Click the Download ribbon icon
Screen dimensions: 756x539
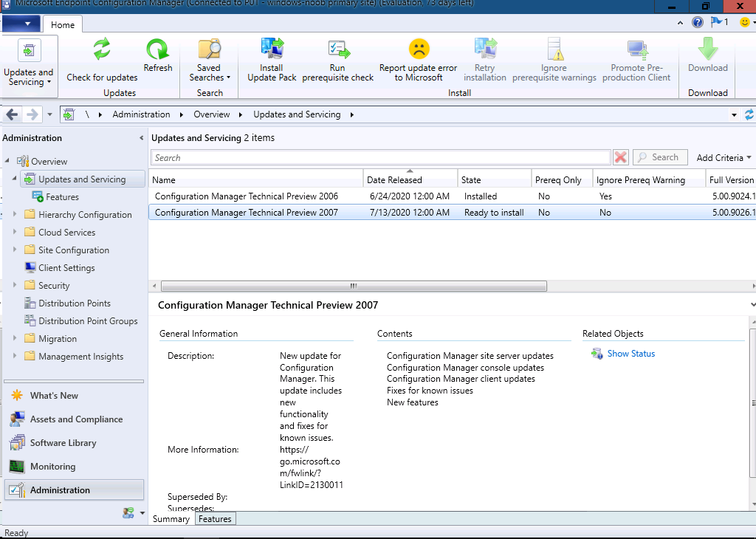[708, 49]
